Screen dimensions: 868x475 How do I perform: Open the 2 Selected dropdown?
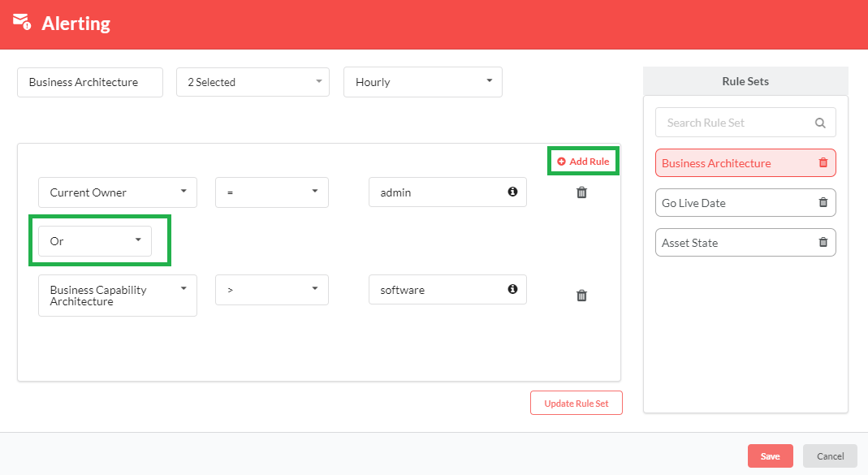pos(253,82)
